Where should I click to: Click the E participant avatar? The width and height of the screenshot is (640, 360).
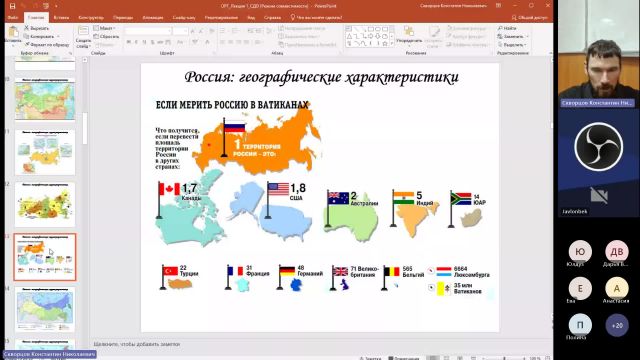click(x=580, y=288)
